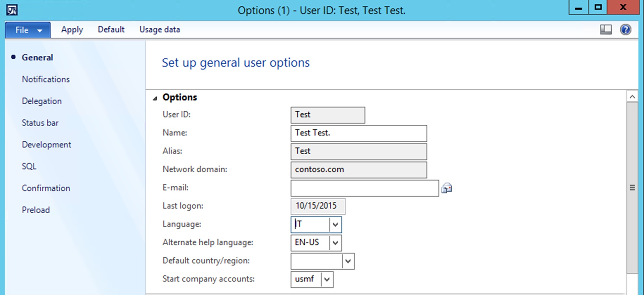Select the Notifications section in the sidebar
This screenshot has width=644, height=295.
pyautogui.click(x=46, y=79)
